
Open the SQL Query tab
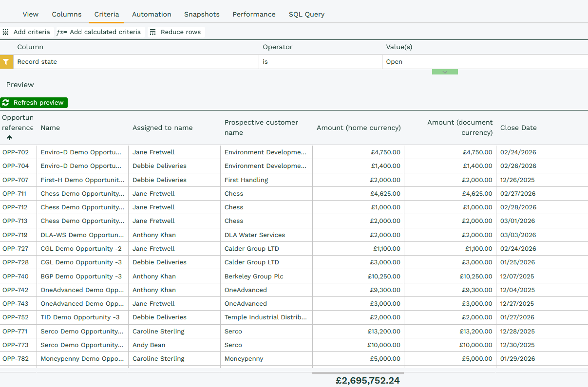click(306, 15)
